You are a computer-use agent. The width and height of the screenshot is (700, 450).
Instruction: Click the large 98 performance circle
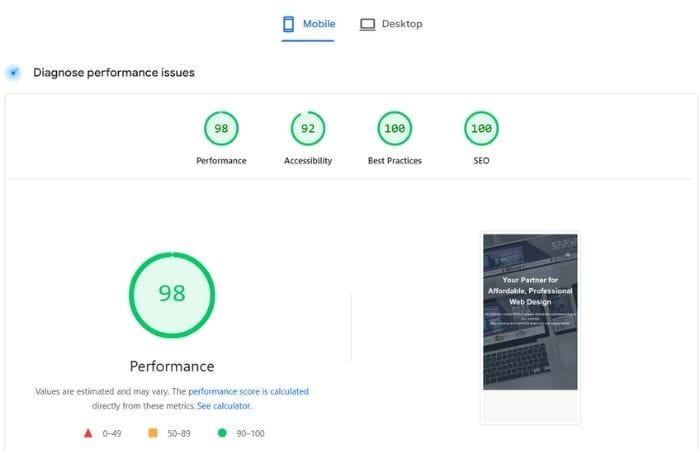[172, 295]
